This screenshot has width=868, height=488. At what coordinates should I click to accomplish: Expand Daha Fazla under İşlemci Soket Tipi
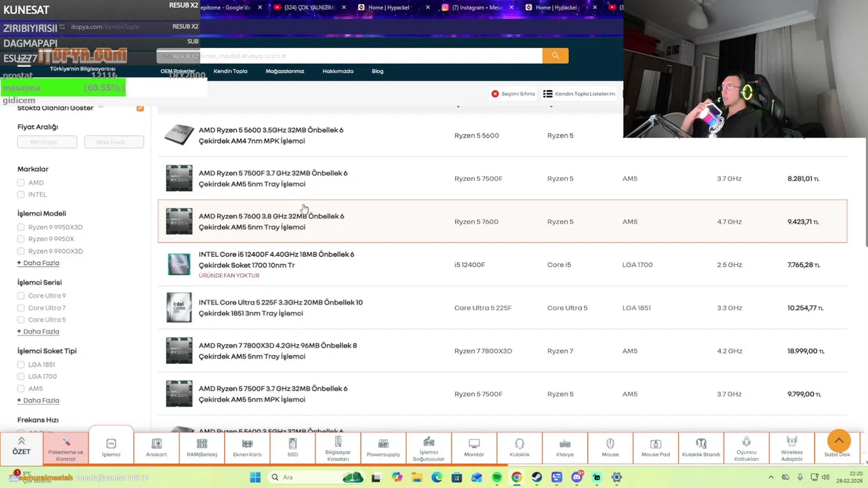(x=38, y=401)
